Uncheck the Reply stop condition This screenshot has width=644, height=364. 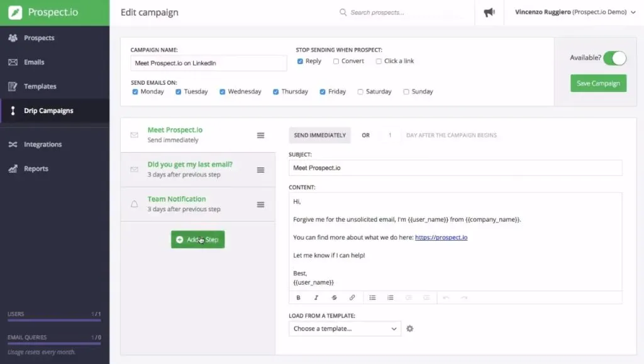coord(300,61)
